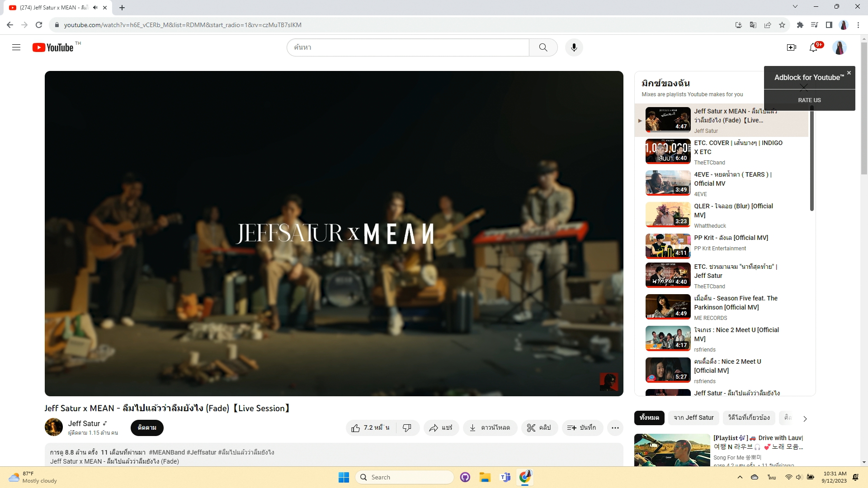The height and width of the screenshot is (488, 868).
Task: Open the YouTube guide hamburger menu
Action: point(16,47)
